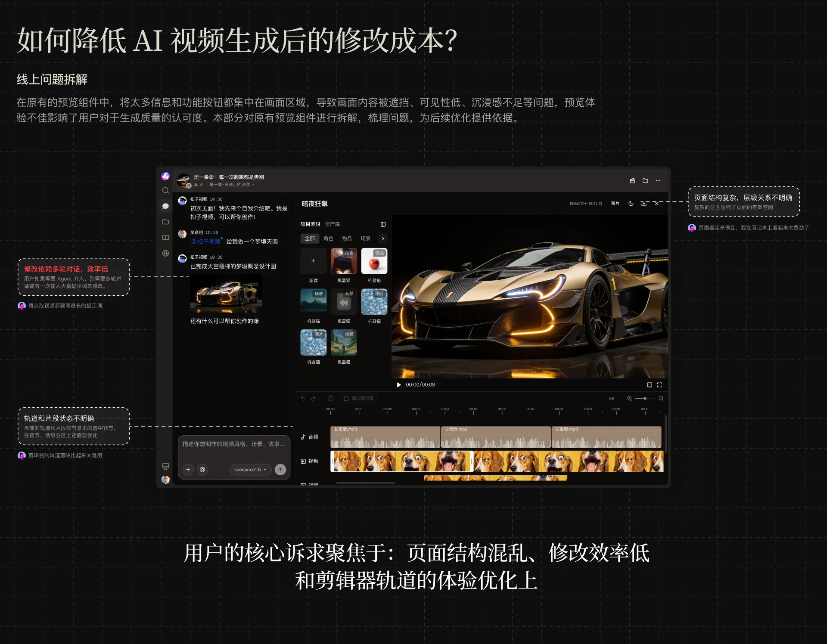Click the prompt input describing video style
The width and height of the screenshot is (827, 644).
[x=234, y=444]
